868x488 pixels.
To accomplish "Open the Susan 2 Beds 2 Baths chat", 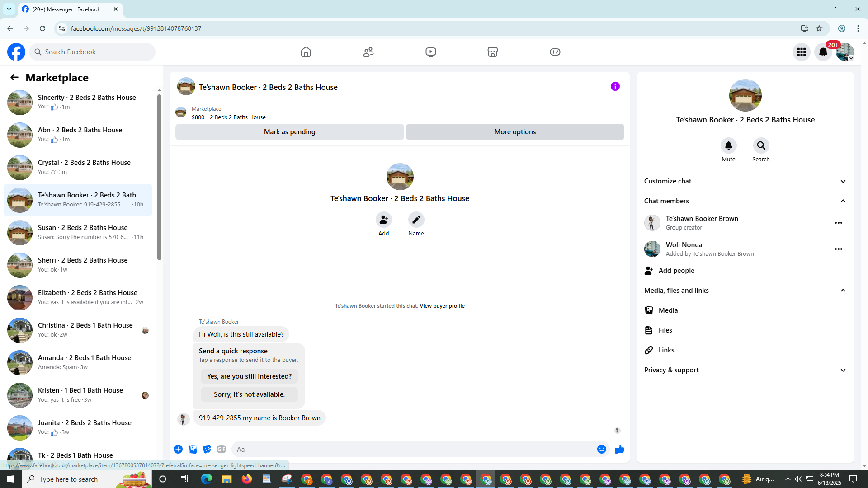I will click(x=78, y=232).
